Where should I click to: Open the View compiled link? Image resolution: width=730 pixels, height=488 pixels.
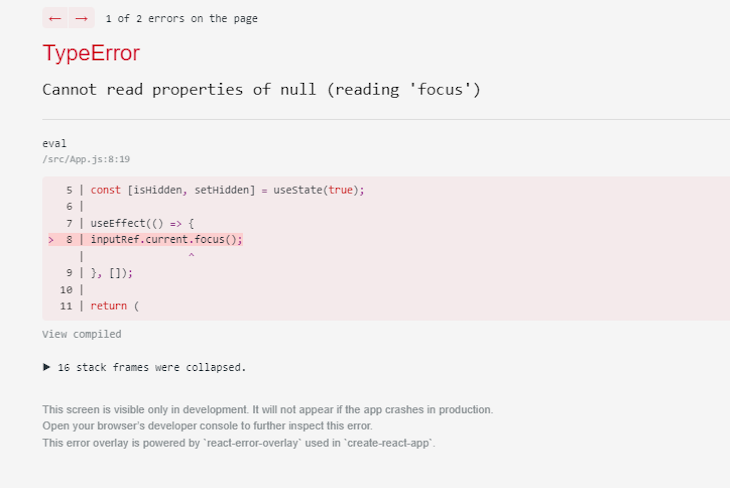(x=81, y=334)
